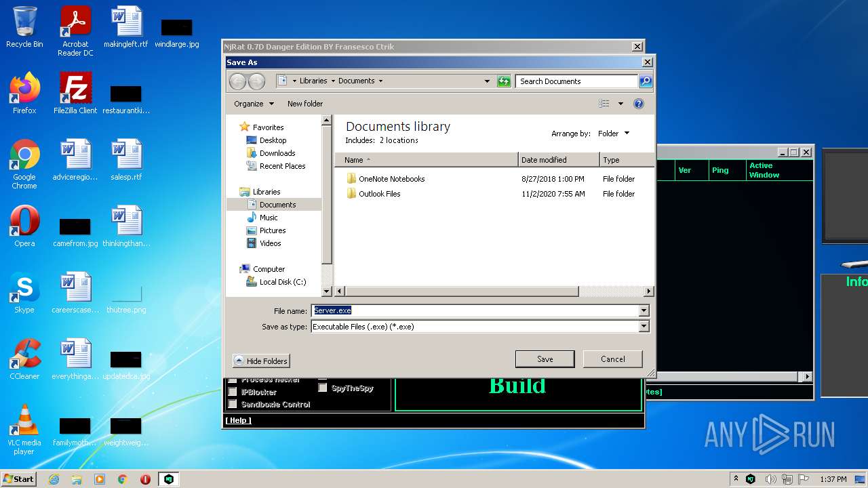
Task: Click the New folder button
Action: (x=305, y=104)
